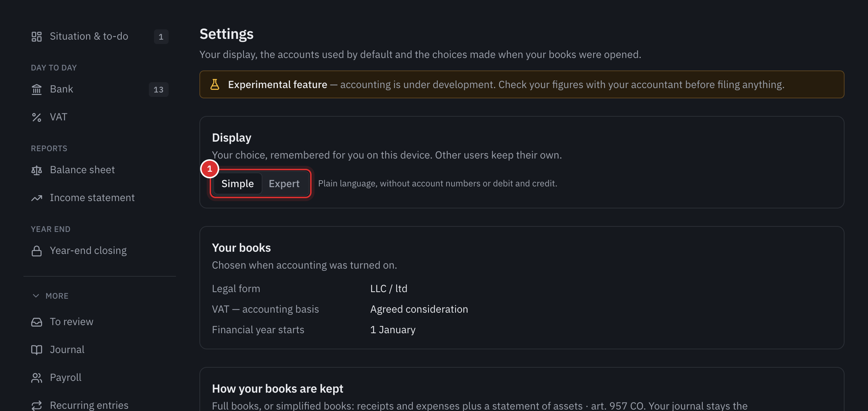
Task: Open the Income statement report
Action: (x=100, y=198)
